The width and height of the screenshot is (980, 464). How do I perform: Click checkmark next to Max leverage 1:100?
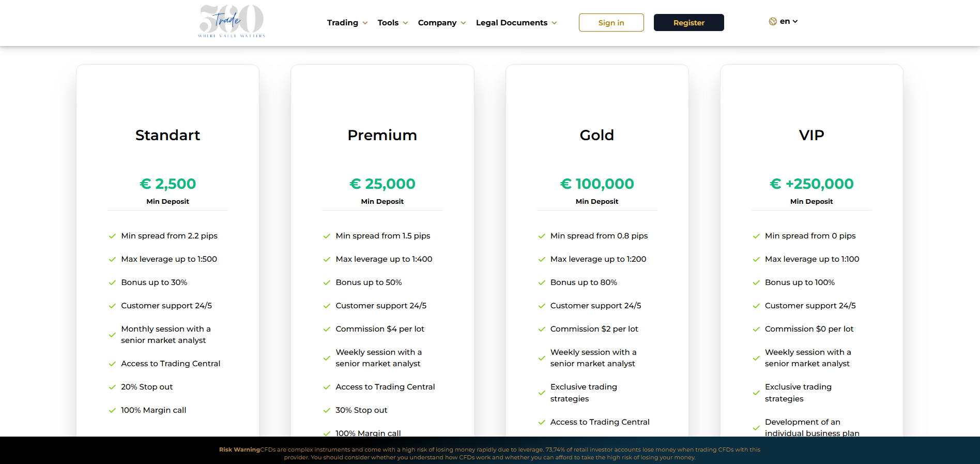(x=756, y=260)
